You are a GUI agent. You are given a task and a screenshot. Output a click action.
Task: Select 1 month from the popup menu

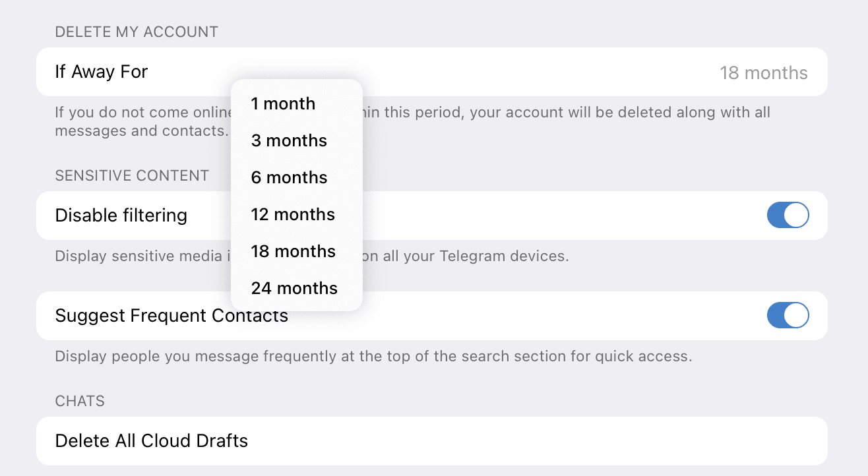click(x=284, y=104)
